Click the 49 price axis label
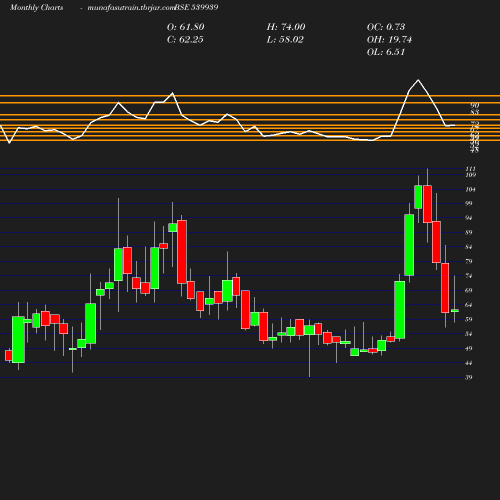This screenshot has width=500, height=500. click(x=469, y=349)
